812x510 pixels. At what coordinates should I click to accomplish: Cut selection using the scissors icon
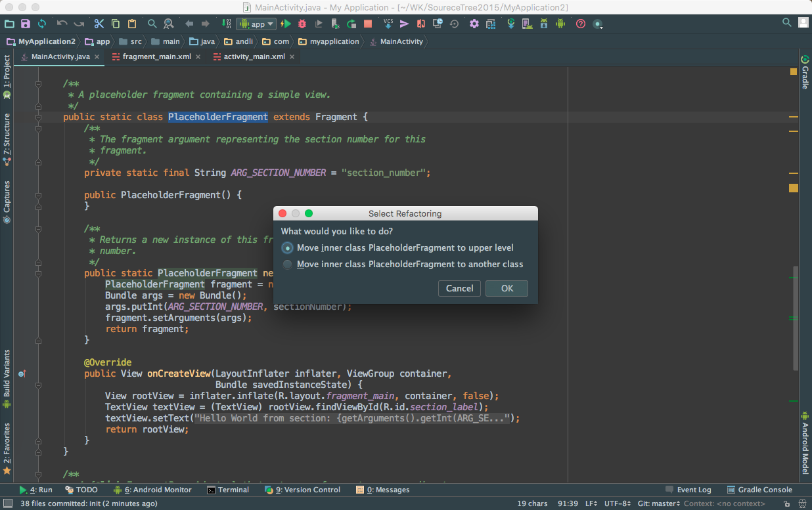(99, 24)
